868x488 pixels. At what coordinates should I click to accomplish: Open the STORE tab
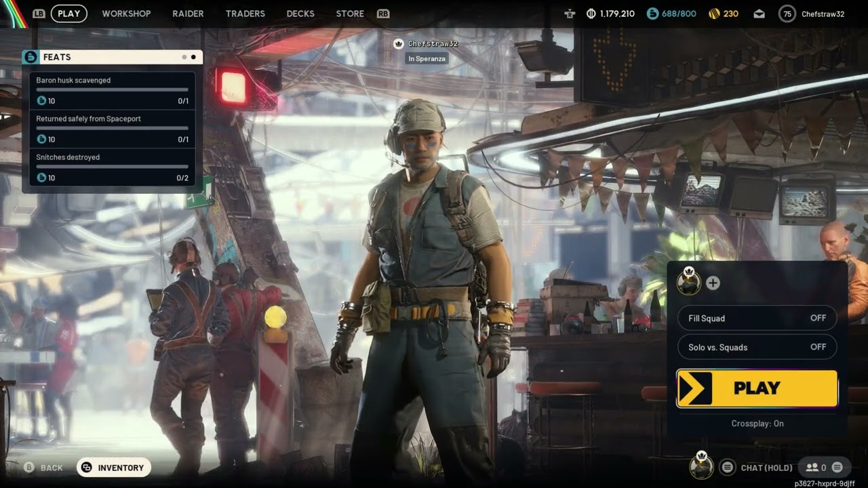point(350,14)
